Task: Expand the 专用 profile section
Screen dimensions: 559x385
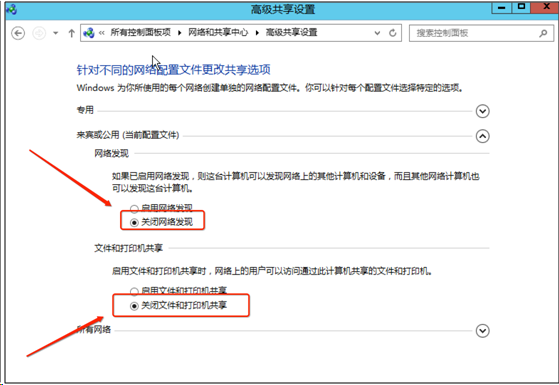Action: point(482,111)
